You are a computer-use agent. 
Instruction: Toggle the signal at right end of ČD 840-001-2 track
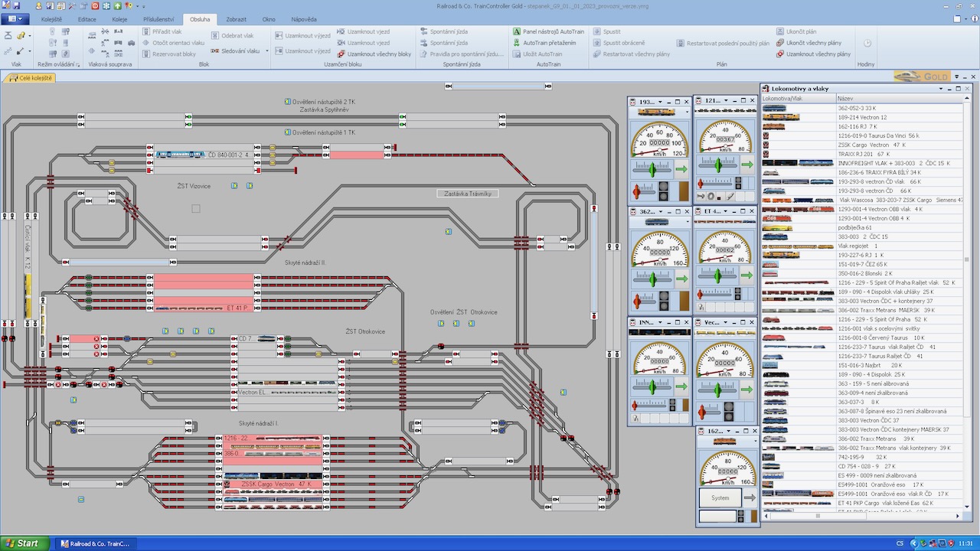[x=258, y=155]
